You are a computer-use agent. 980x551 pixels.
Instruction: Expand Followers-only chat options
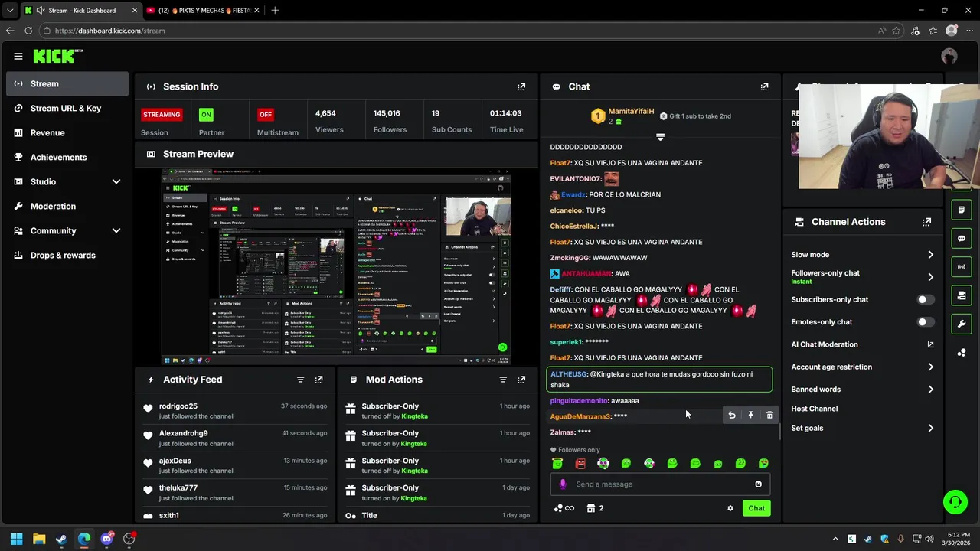pyautogui.click(x=930, y=277)
